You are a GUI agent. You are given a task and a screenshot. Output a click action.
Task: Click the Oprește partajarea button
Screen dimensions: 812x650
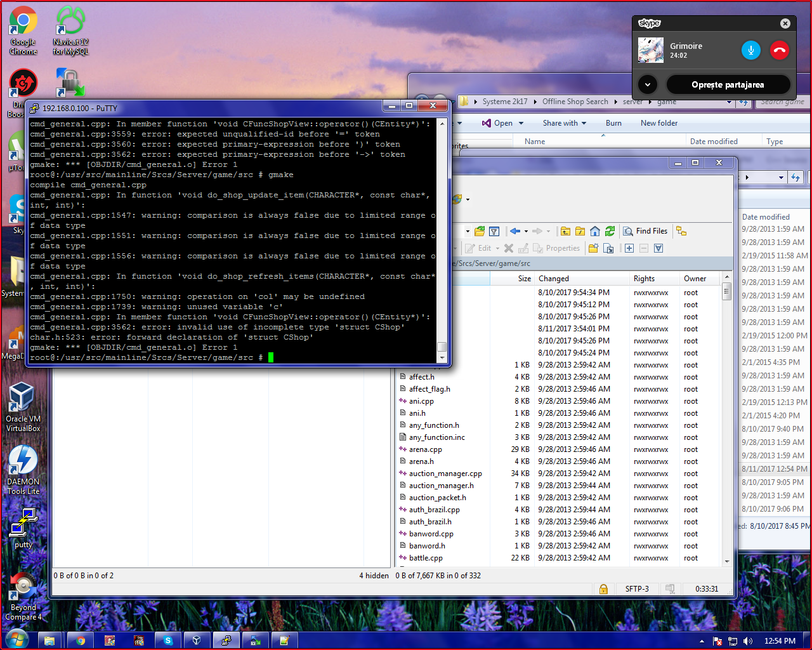pos(728,84)
